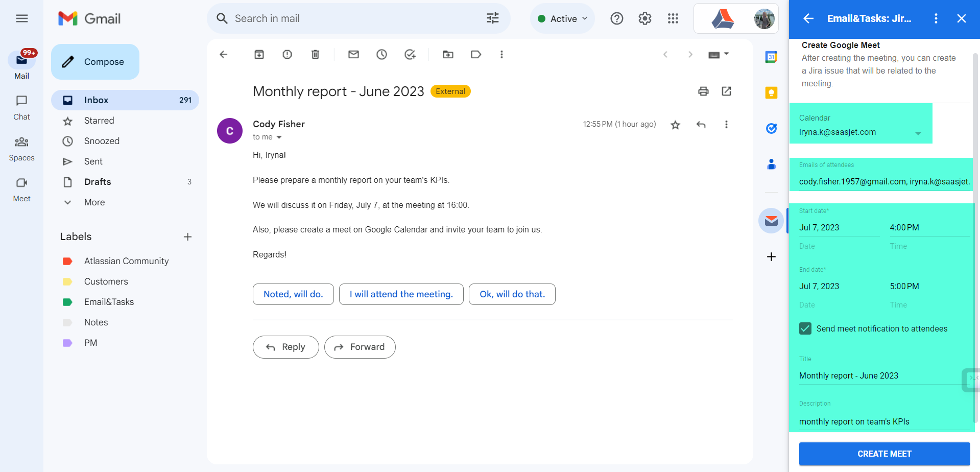Open the Google account avatar
Image resolution: width=980 pixels, height=472 pixels.
[764, 19]
